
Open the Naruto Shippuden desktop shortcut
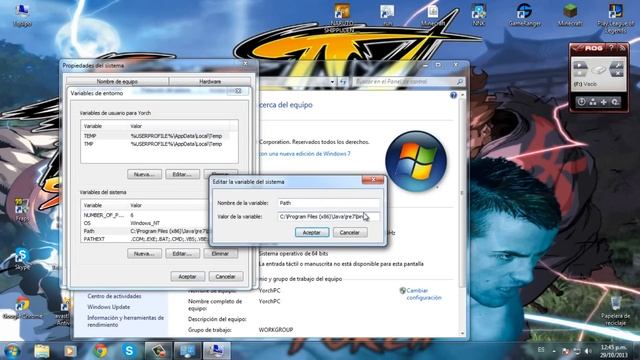click(x=342, y=18)
